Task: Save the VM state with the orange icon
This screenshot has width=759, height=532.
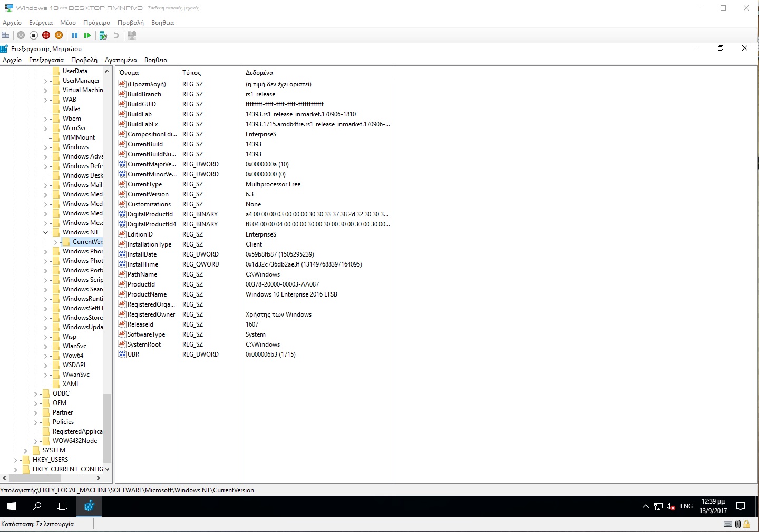Action: (x=59, y=35)
